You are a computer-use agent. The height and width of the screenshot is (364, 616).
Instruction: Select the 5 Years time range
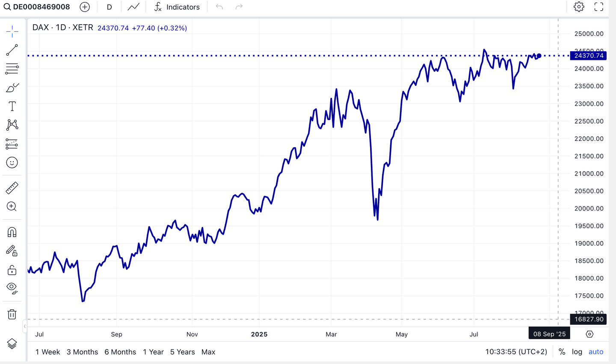point(182,352)
